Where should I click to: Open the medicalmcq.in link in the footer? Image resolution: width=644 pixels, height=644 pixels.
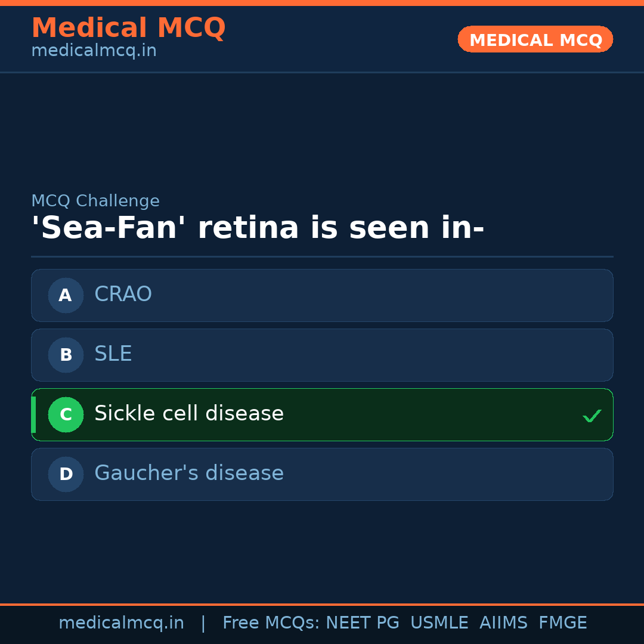(x=121, y=623)
